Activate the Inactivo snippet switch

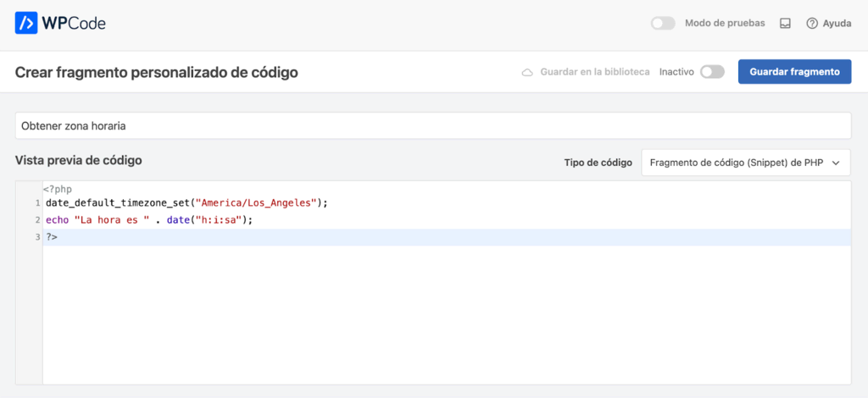pyautogui.click(x=712, y=72)
